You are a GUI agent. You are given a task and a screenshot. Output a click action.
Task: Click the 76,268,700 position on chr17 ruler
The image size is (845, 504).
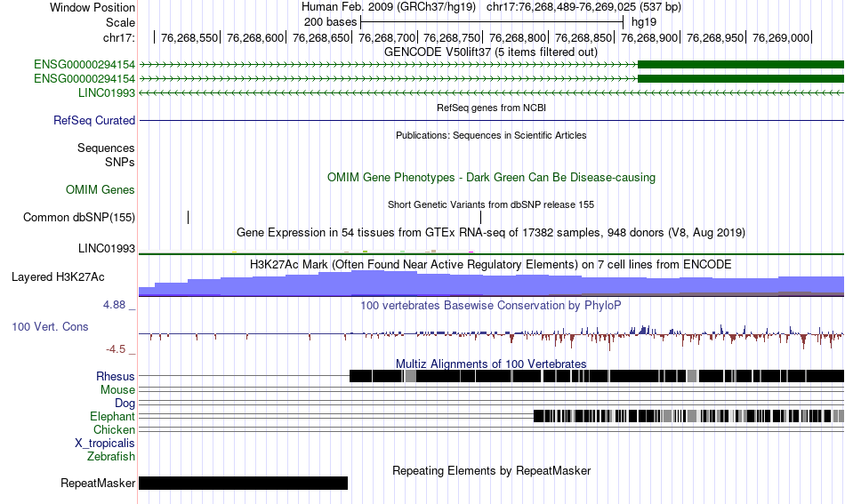click(x=387, y=37)
